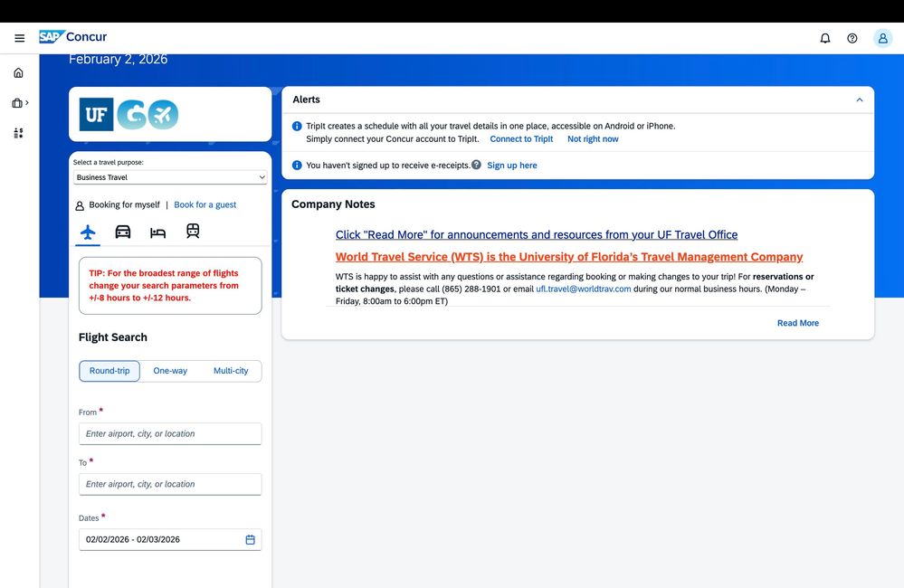904x588 pixels.
Task: Click Book for a guest
Action: pyautogui.click(x=205, y=204)
